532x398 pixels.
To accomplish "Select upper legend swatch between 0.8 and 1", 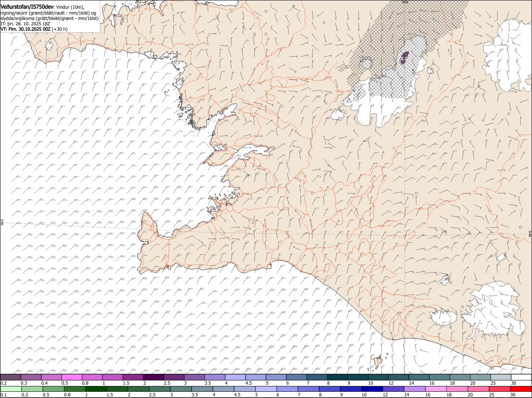I will coord(92,377).
